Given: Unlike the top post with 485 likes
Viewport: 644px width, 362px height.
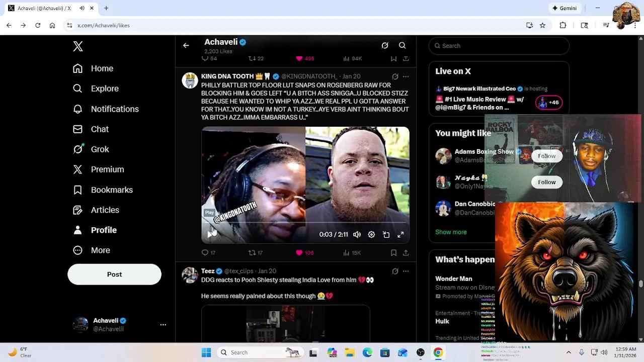Looking at the screenshot, I should point(304,58).
